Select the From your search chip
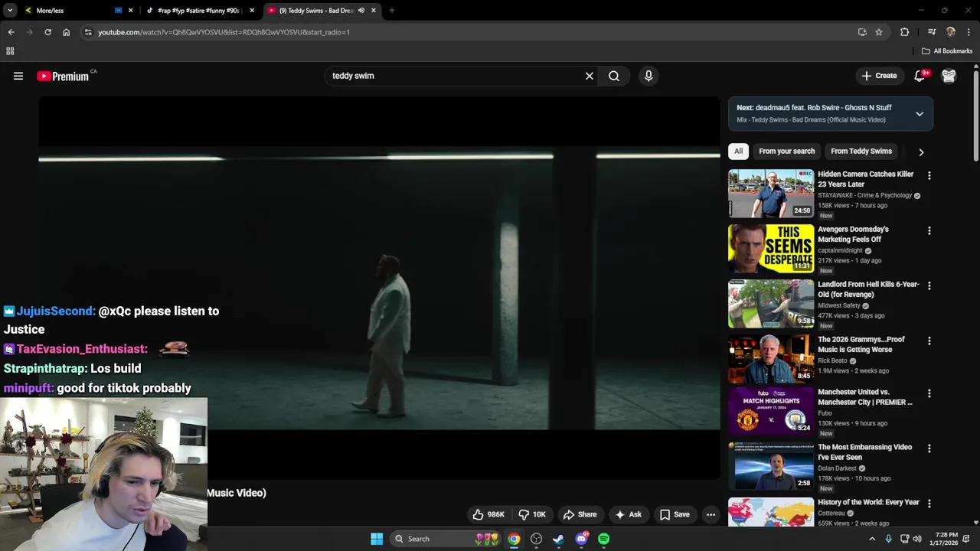The image size is (980, 551). [x=786, y=152]
